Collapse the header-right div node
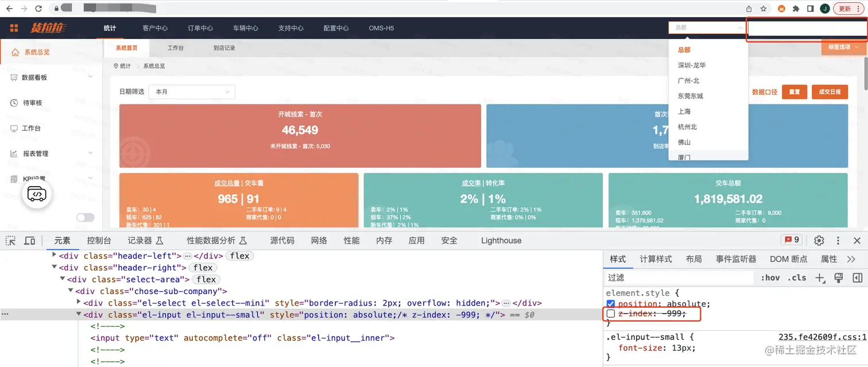The width and height of the screenshot is (868, 367). tap(55, 267)
